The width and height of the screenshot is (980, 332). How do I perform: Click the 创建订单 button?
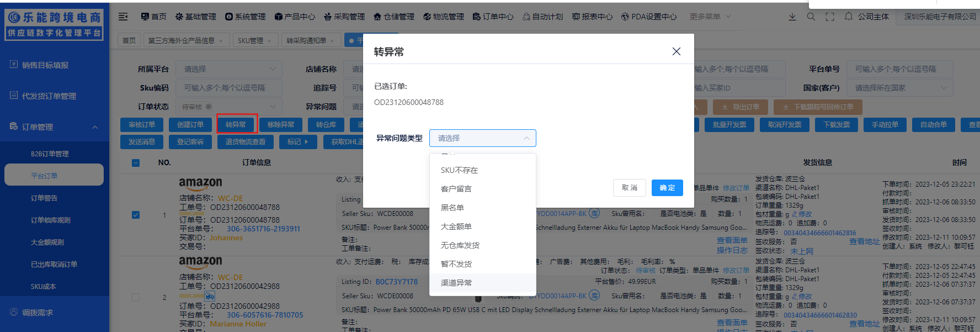(x=190, y=125)
